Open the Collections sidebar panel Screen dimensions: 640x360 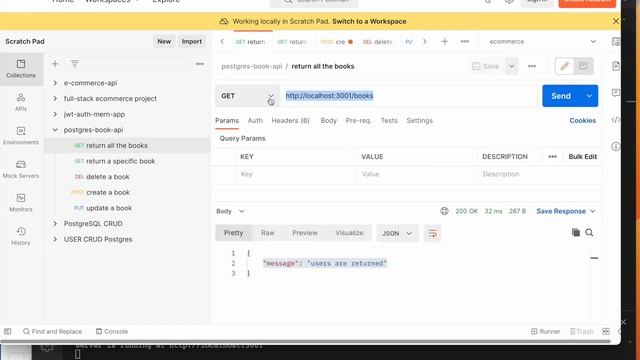[x=21, y=69]
